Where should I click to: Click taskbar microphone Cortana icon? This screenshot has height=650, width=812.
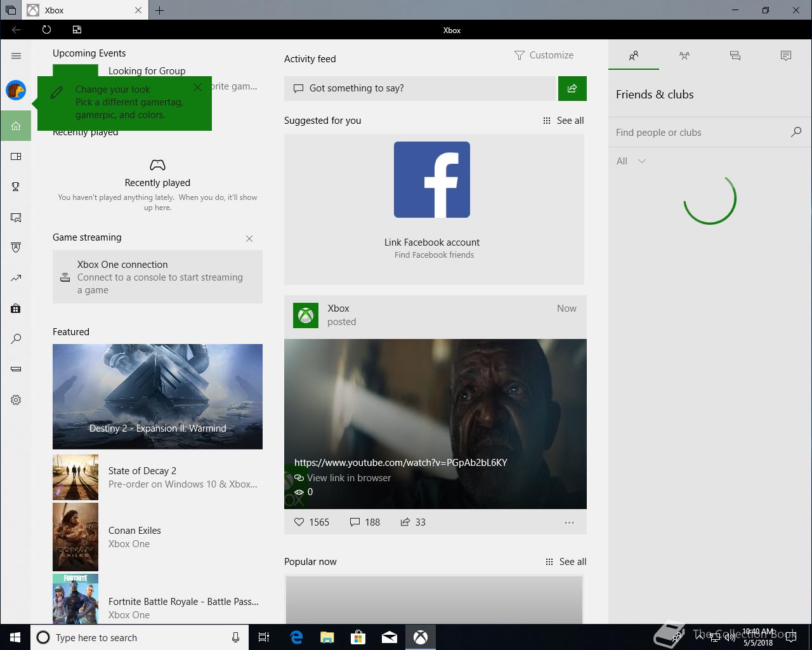click(235, 637)
